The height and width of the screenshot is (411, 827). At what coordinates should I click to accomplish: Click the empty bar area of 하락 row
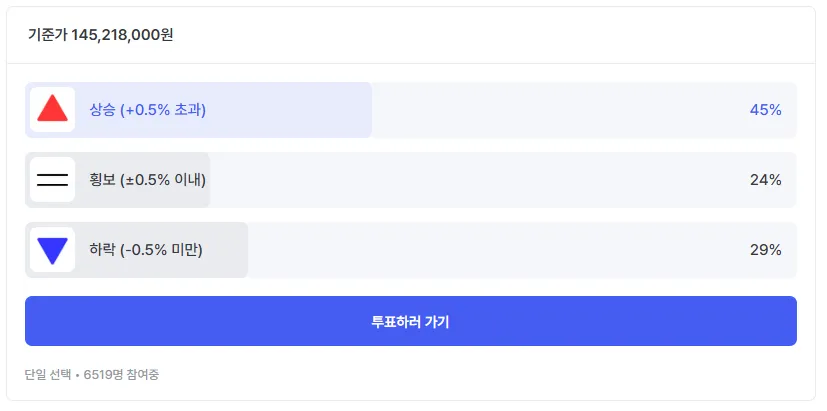click(490, 250)
